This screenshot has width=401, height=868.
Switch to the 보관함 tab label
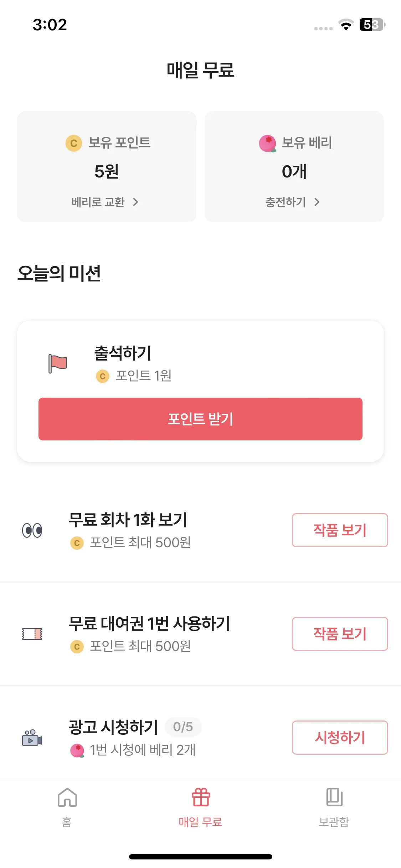(334, 822)
